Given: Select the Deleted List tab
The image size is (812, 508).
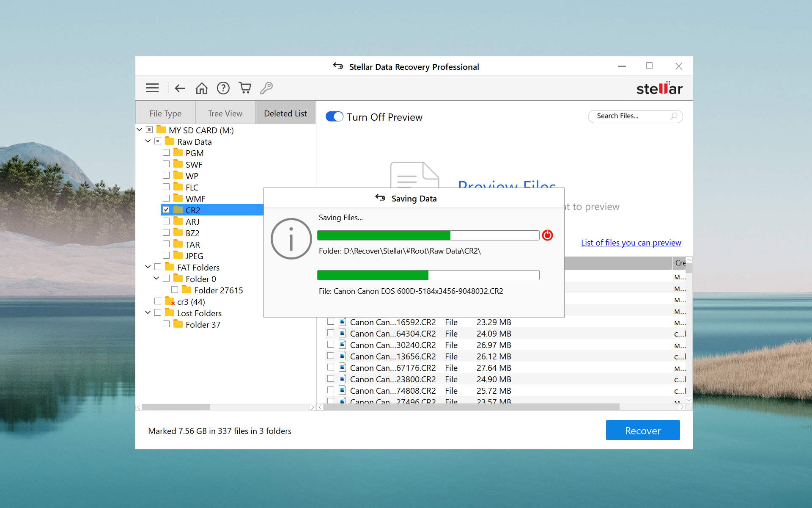Looking at the screenshot, I should 285,113.
